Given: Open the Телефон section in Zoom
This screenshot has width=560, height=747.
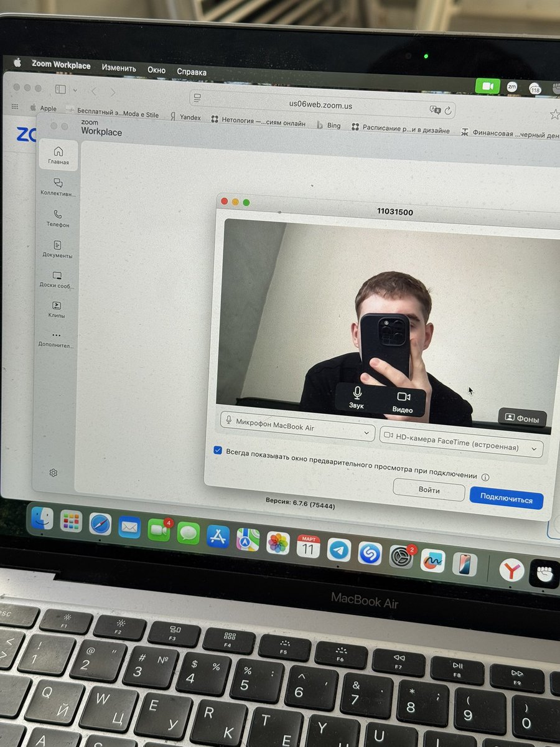Looking at the screenshot, I should [58, 218].
